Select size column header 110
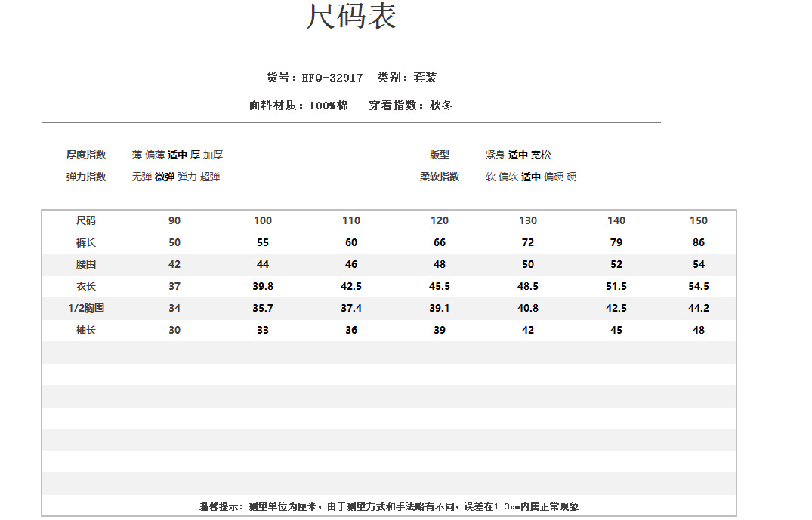This screenshot has height=520, width=812. [x=351, y=220]
